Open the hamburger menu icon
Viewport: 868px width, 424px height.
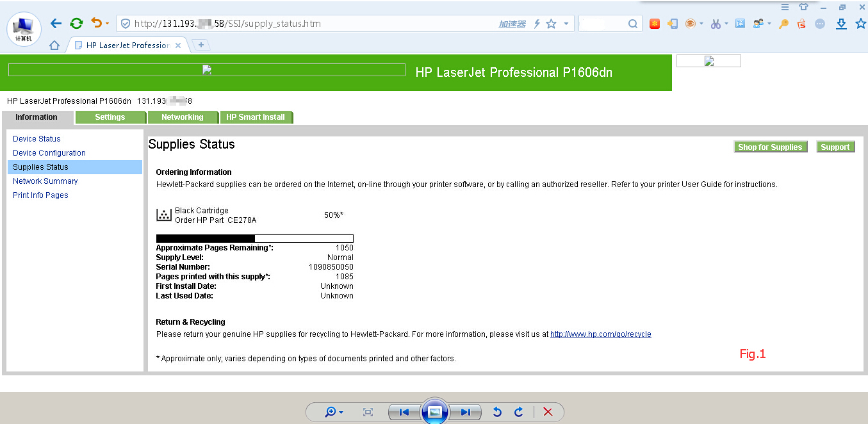tap(785, 7)
